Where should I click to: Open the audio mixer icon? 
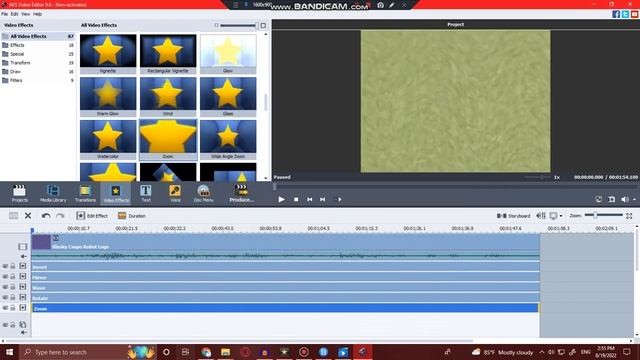(541, 216)
